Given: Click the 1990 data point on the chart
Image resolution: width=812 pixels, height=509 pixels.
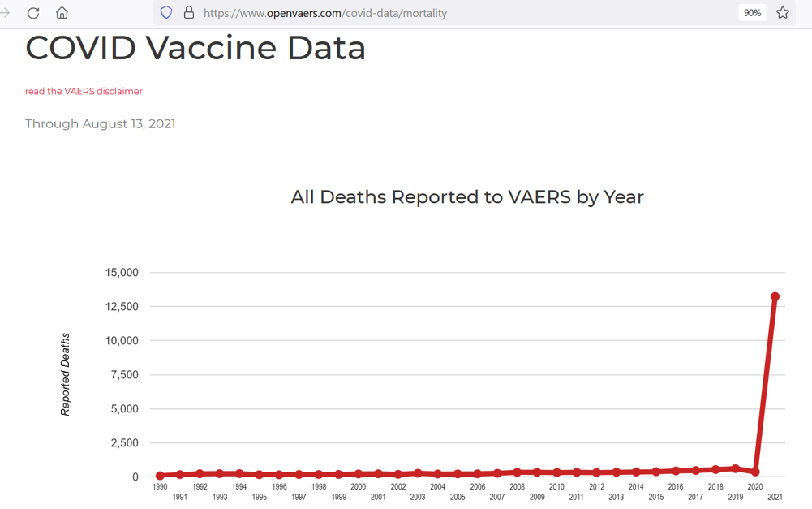Looking at the screenshot, I should coord(160,476).
